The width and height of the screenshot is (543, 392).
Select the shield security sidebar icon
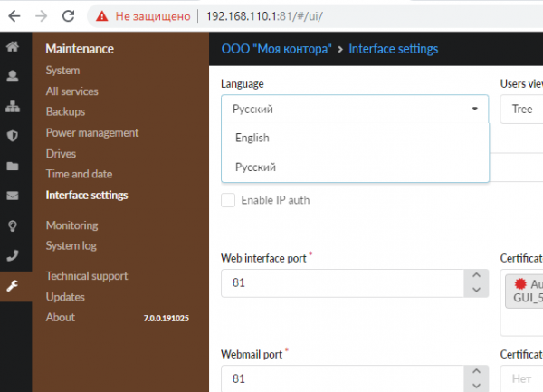pyautogui.click(x=13, y=137)
